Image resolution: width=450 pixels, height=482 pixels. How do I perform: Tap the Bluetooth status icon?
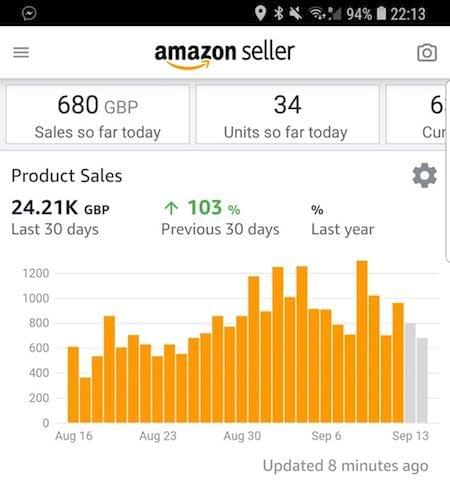coord(279,13)
